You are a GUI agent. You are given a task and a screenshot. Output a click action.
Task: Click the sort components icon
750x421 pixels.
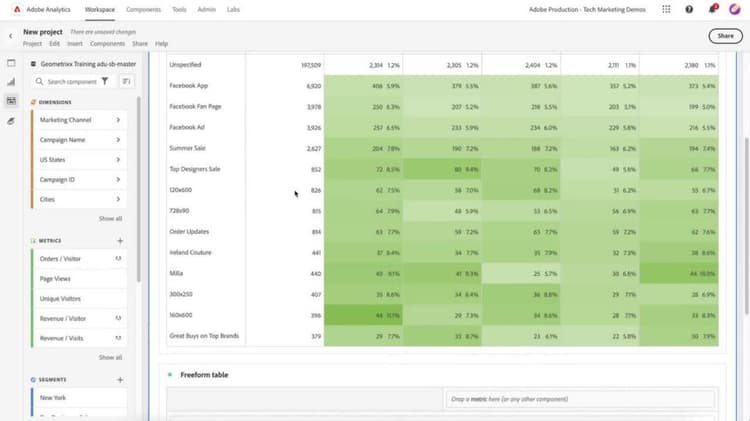tap(126, 81)
